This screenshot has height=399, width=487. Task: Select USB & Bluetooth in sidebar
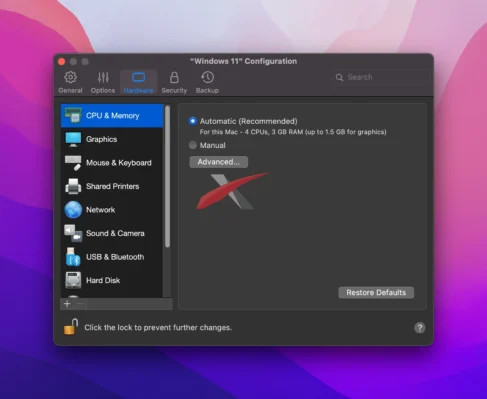tap(112, 257)
